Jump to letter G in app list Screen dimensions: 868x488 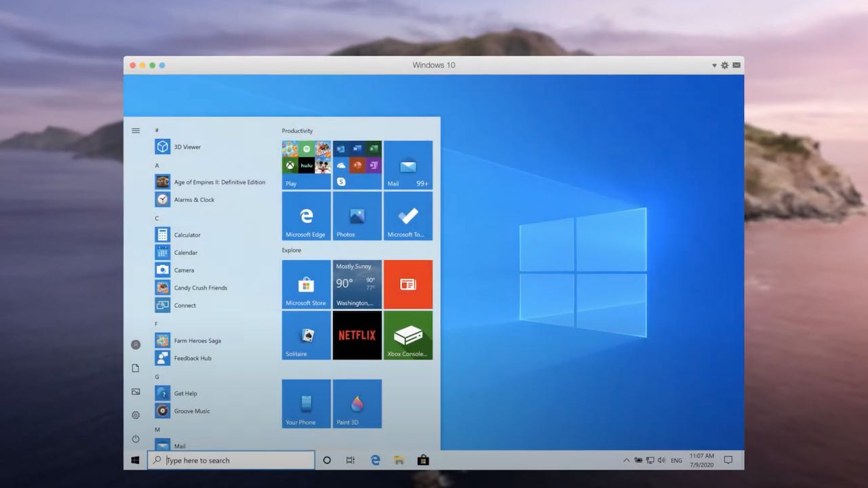(x=157, y=377)
